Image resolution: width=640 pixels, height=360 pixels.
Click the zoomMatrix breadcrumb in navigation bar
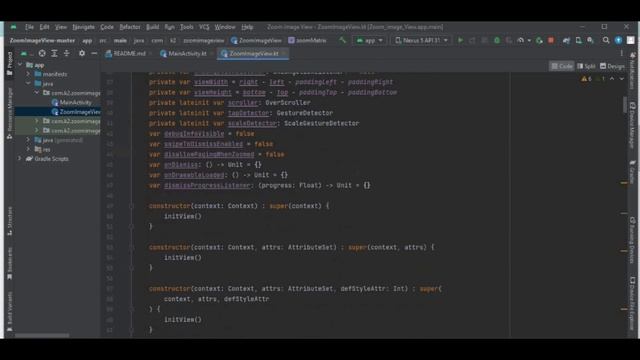(x=307, y=40)
